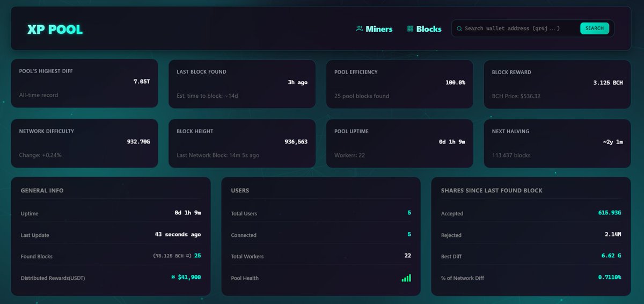Click the Total Users value 5
The width and height of the screenshot is (644, 304).
coord(409,213)
